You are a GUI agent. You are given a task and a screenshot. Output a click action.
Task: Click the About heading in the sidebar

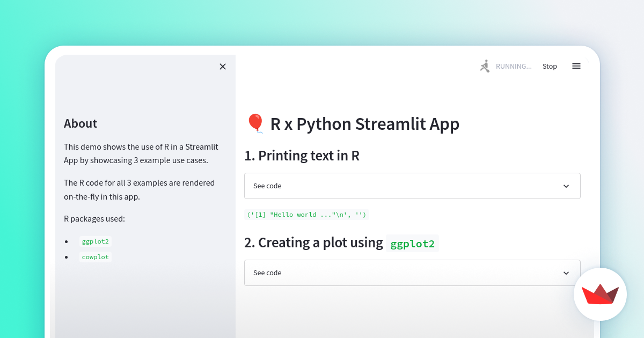click(80, 123)
